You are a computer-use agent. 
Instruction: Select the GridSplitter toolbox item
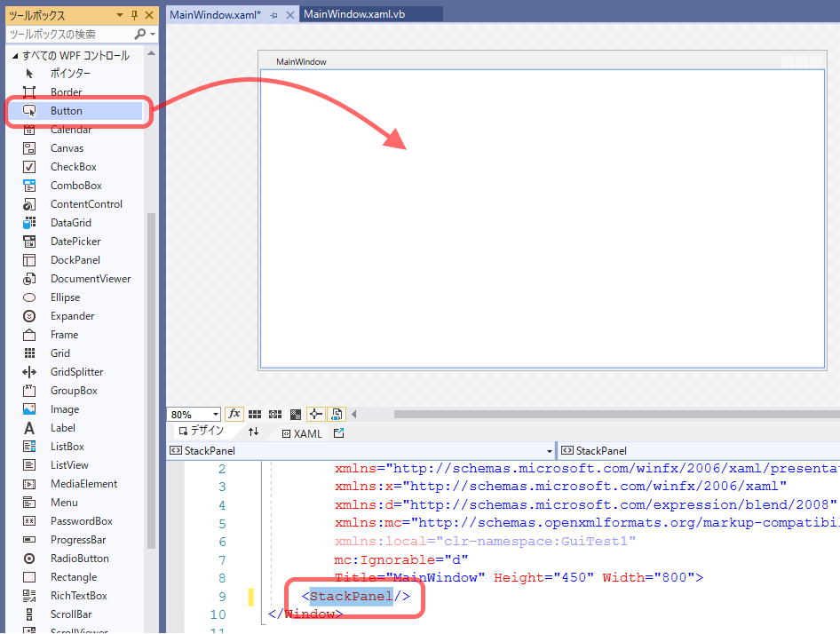(75, 372)
